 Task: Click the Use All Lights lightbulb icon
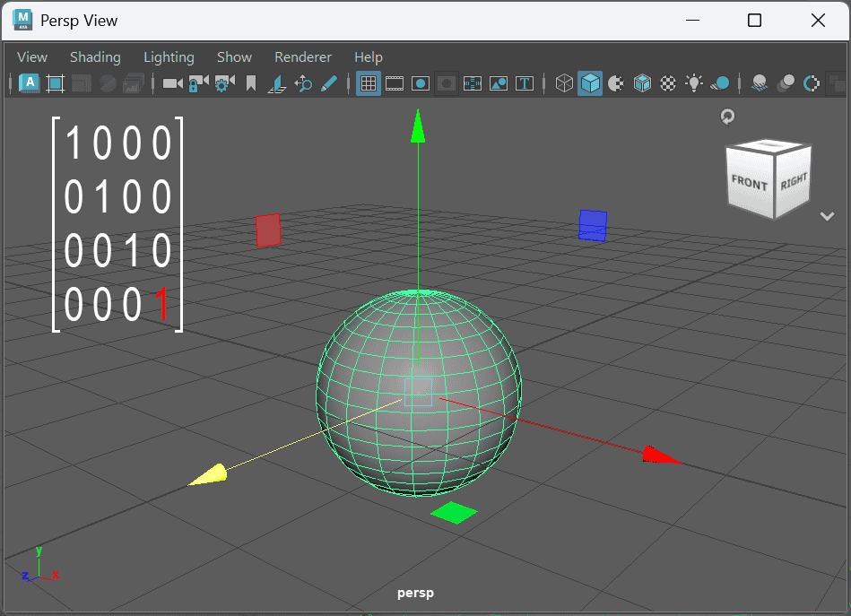[x=693, y=83]
